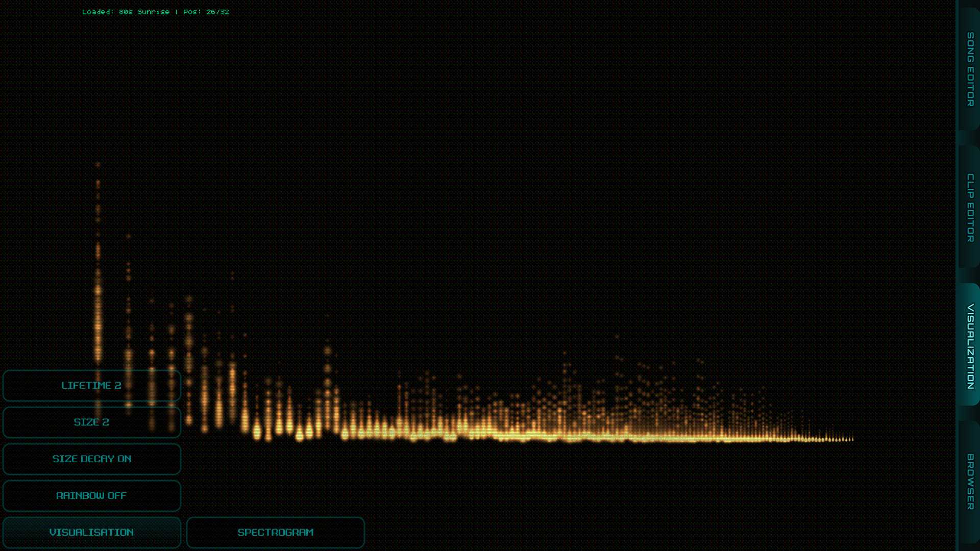
Task: Click the second-tallest frequency column near the left
Action: (129, 347)
